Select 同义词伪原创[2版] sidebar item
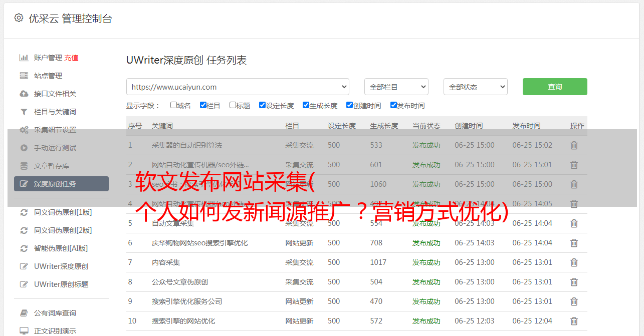This screenshot has width=644, height=336. click(x=63, y=230)
